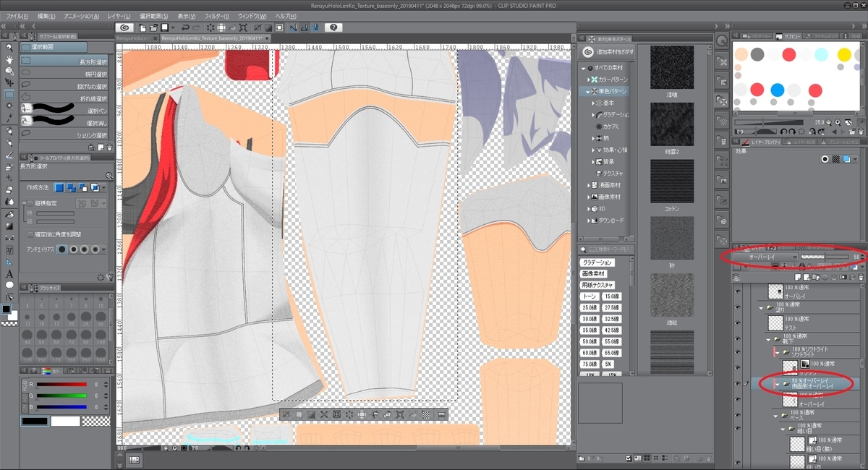Select the Hand move-canvas tool
Screen dimensions: 868x470
click(x=9, y=59)
